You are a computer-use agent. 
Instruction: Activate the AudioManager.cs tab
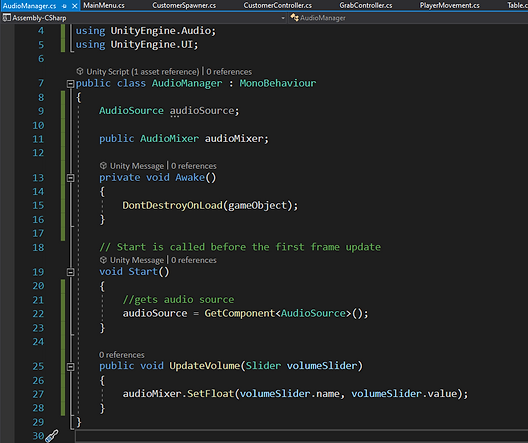tap(29, 6)
